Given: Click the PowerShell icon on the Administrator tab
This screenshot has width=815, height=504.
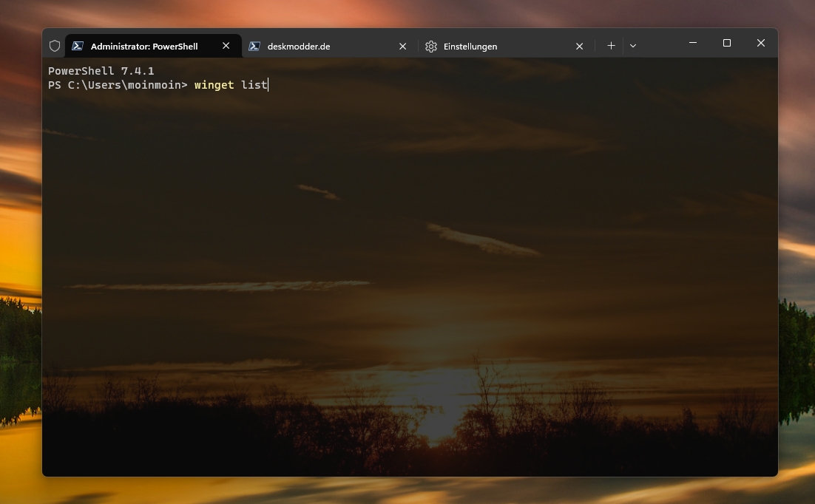Looking at the screenshot, I should 77,46.
